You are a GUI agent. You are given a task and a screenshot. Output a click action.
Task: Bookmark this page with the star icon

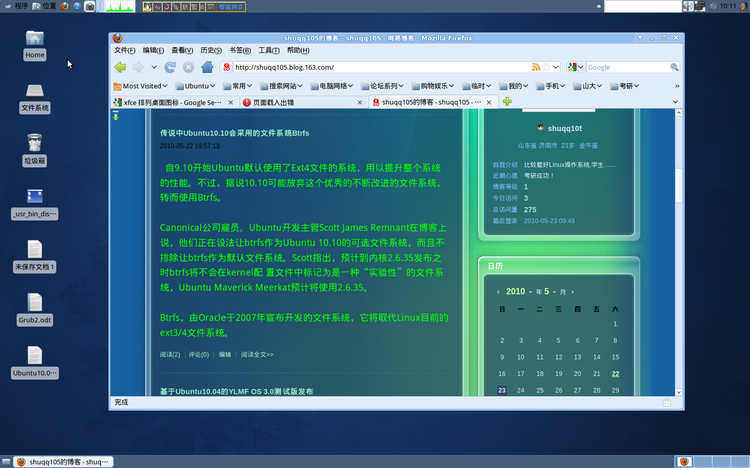coord(546,67)
